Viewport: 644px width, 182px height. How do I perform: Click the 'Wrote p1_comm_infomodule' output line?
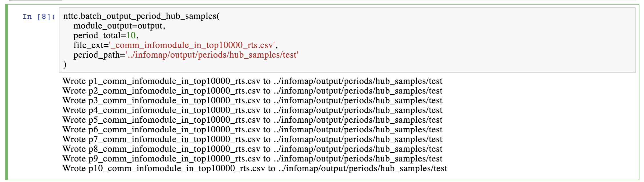click(x=252, y=81)
